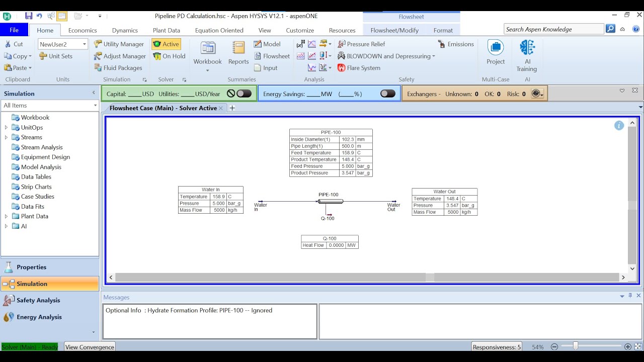The height and width of the screenshot is (362, 644).
Task: Switch to the Properties environment
Action: (x=50, y=267)
